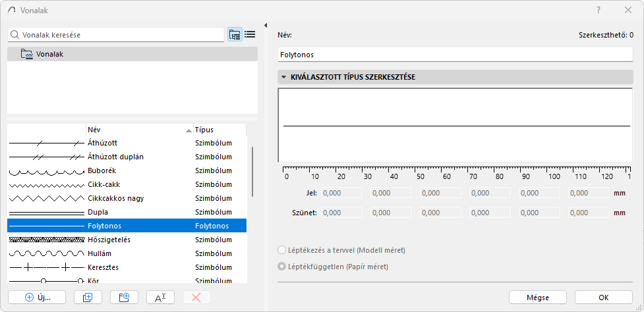
Task: Click the Új... button
Action: (x=36, y=298)
